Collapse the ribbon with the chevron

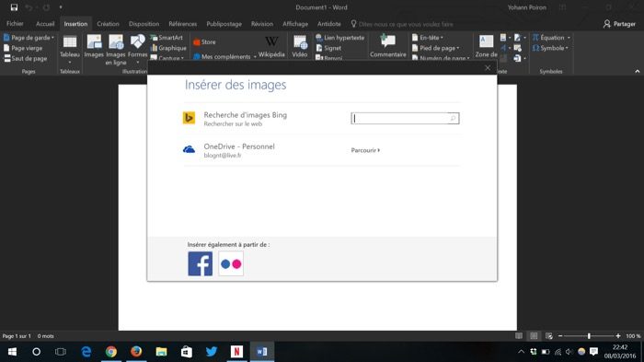pos(637,71)
